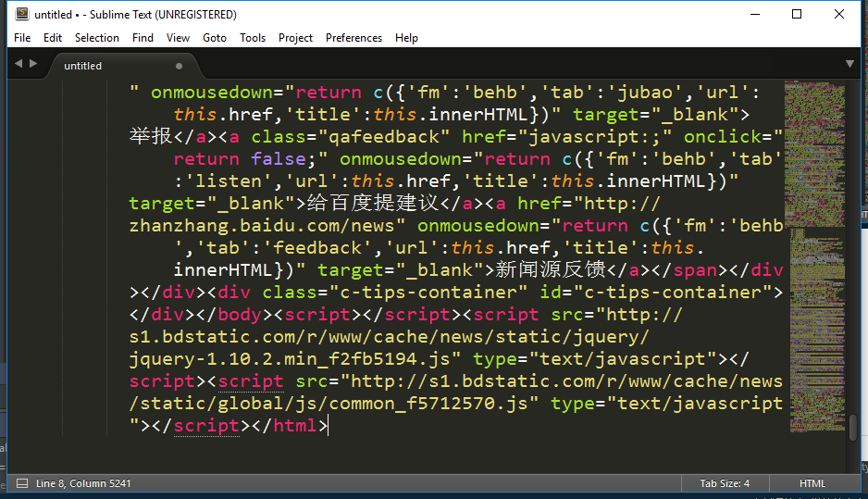Click the vertical scrollbar thumb
868x499 pixels.
(853, 427)
